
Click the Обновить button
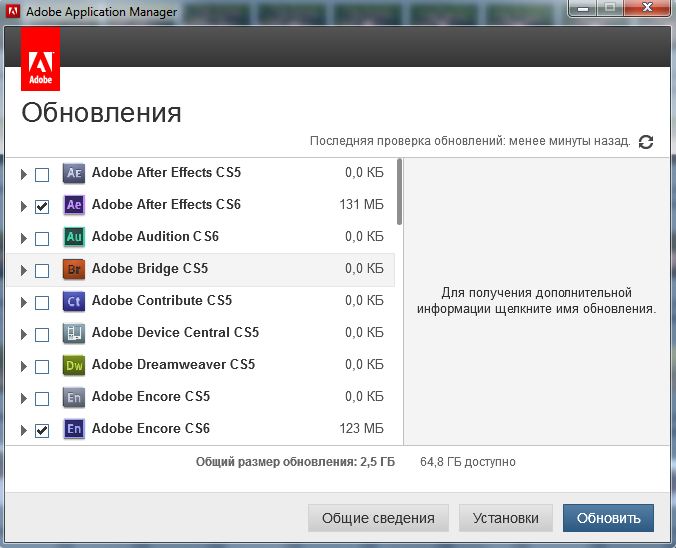click(608, 518)
